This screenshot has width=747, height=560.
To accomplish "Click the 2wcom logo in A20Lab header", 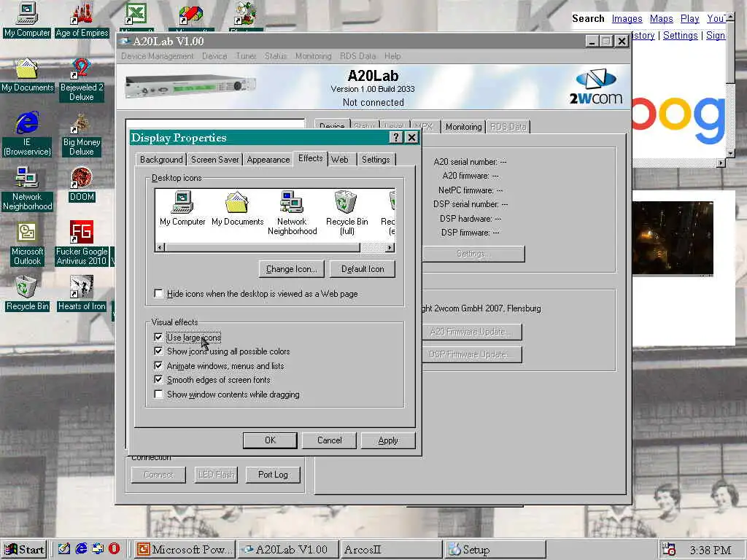I will pos(596,87).
